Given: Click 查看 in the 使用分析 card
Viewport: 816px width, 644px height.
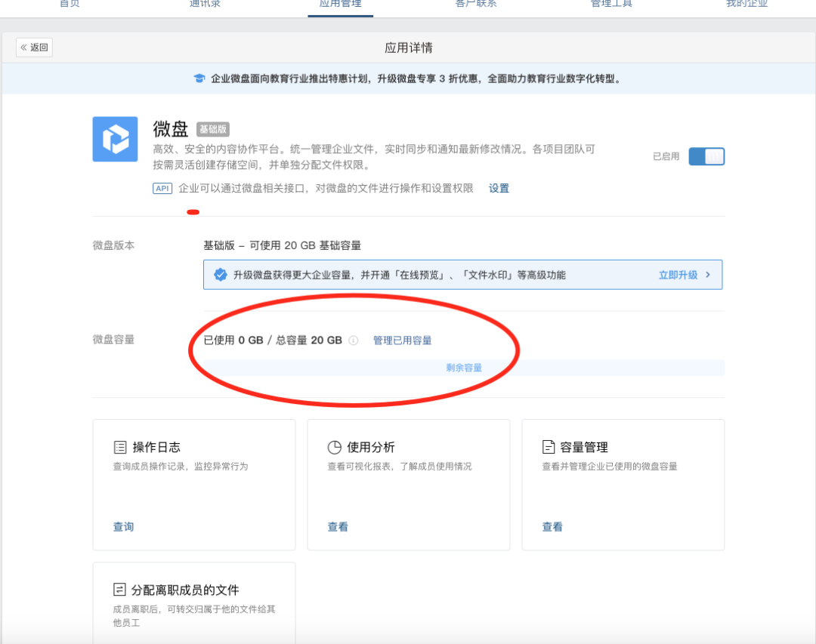Looking at the screenshot, I should tap(338, 527).
